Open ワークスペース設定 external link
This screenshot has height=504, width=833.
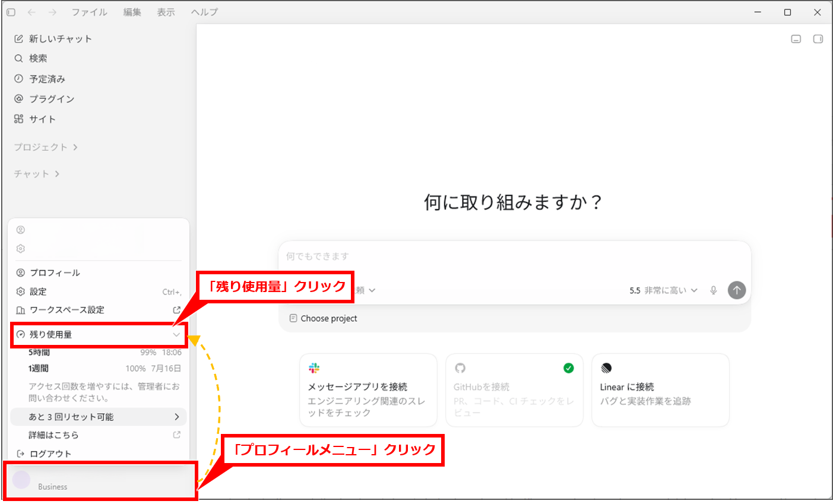pos(99,310)
